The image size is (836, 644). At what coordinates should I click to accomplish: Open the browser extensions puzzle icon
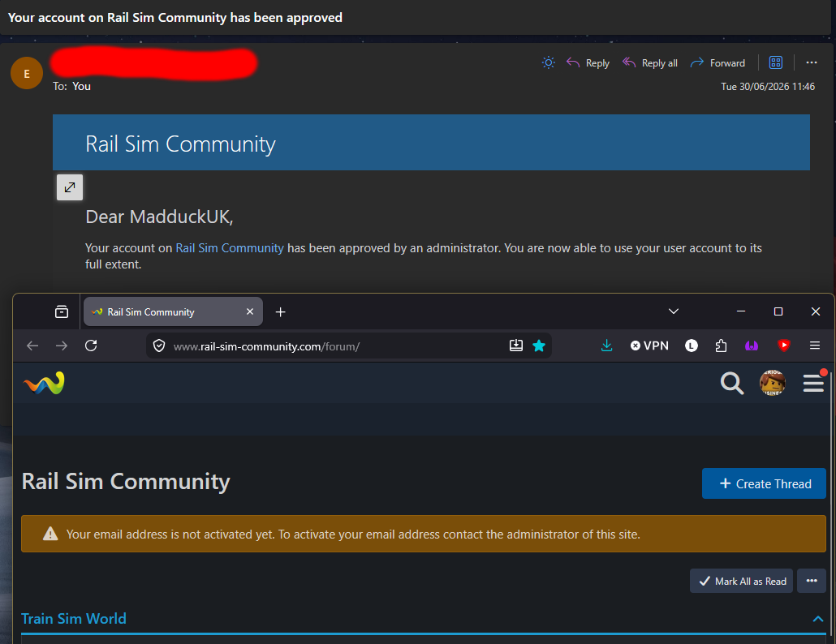tap(721, 346)
